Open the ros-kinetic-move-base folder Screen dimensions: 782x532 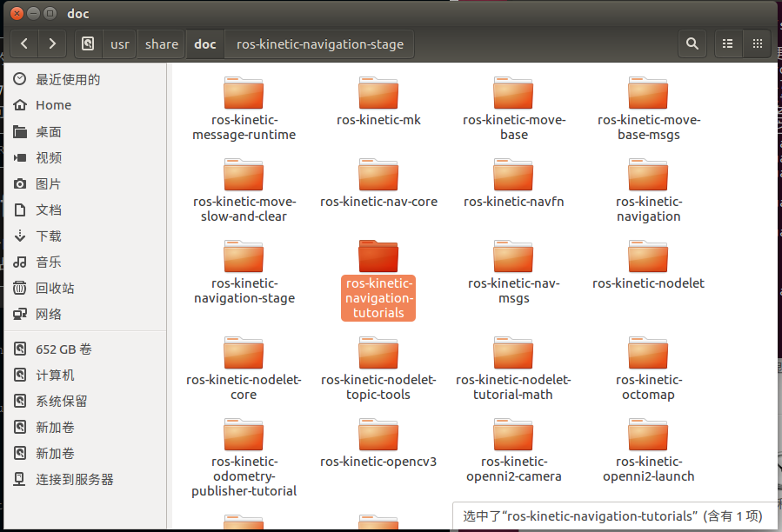513,93
